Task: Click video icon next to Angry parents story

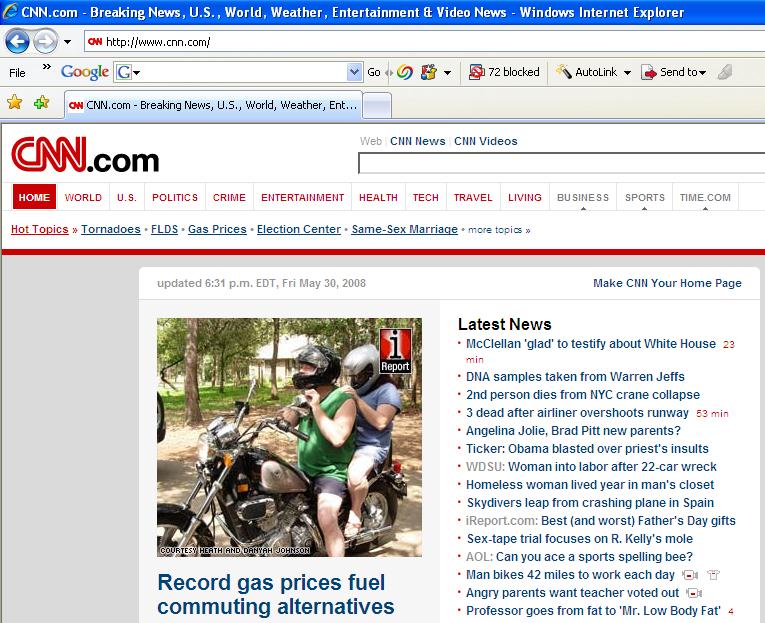Action: pyautogui.click(x=694, y=593)
